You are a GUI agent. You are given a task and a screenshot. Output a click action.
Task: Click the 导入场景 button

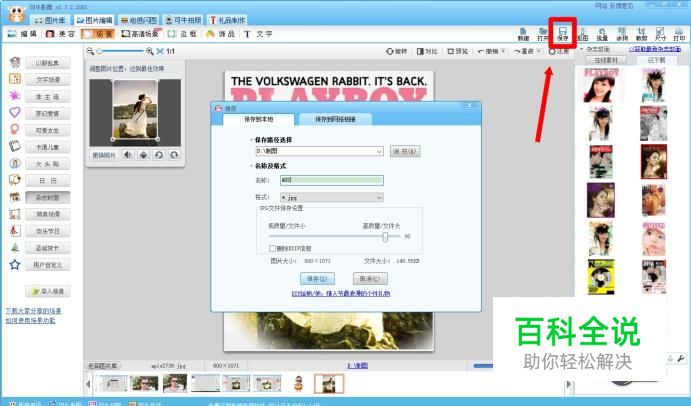(48, 291)
